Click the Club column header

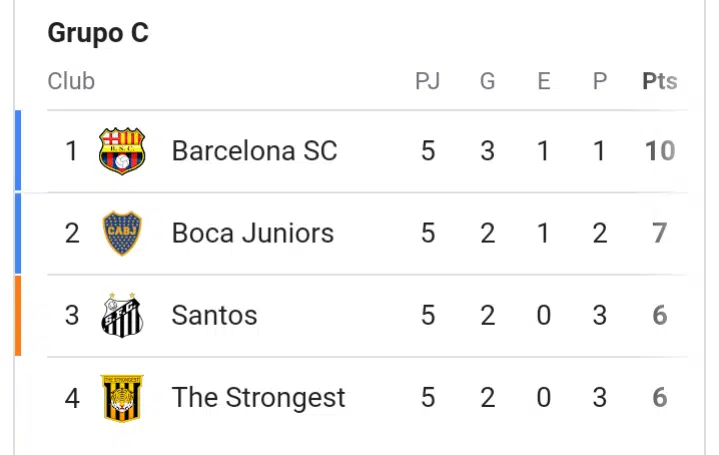pyautogui.click(x=71, y=81)
